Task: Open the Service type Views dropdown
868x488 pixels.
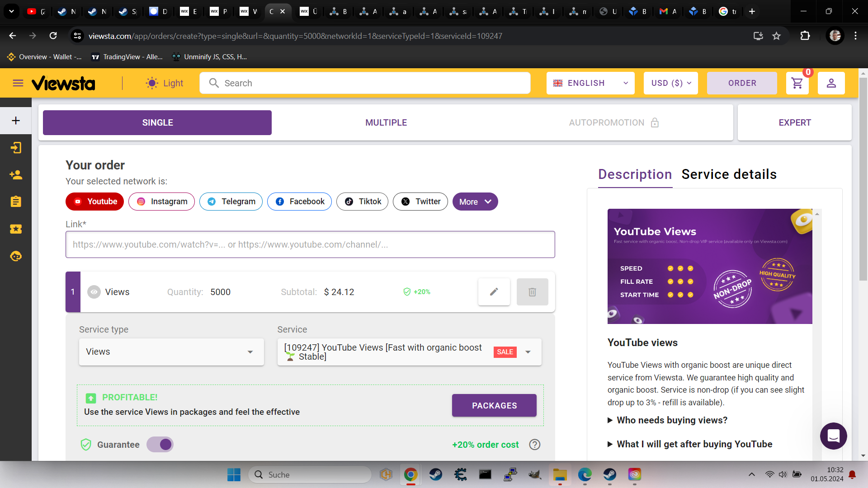Action: (171, 352)
